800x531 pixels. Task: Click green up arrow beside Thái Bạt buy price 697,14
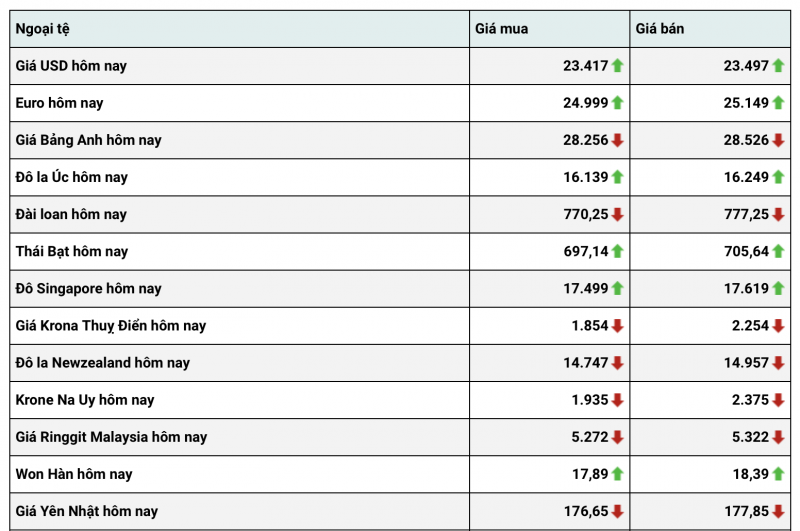pos(617,251)
